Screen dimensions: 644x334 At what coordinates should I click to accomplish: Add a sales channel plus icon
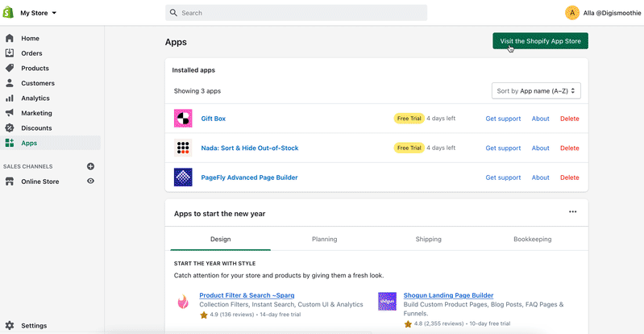pos(91,166)
